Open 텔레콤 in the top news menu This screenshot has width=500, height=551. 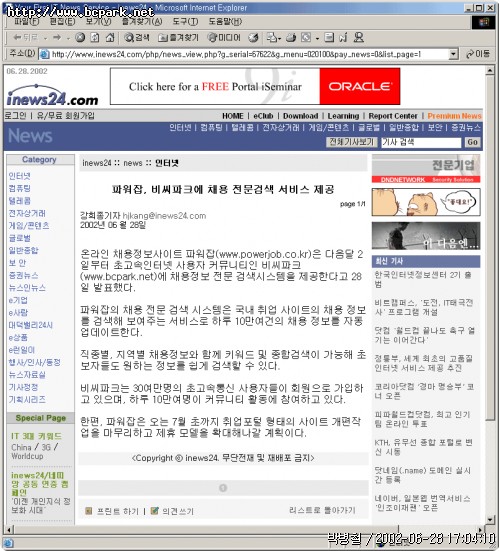242,127
